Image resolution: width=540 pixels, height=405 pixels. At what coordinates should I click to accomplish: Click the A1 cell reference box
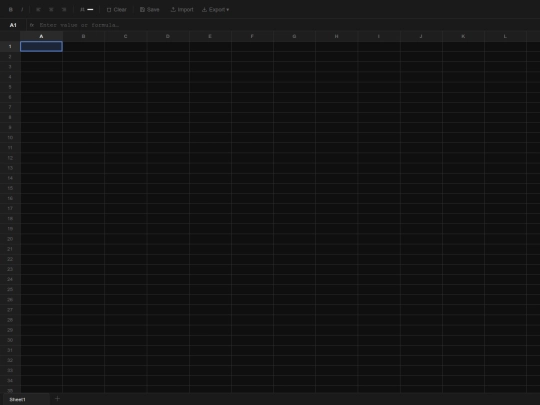point(13,25)
